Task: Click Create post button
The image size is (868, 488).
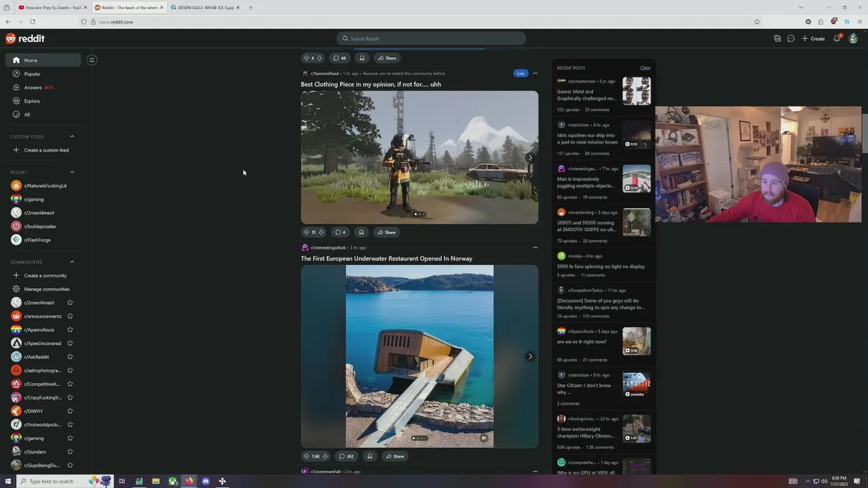Action: click(x=813, y=39)
